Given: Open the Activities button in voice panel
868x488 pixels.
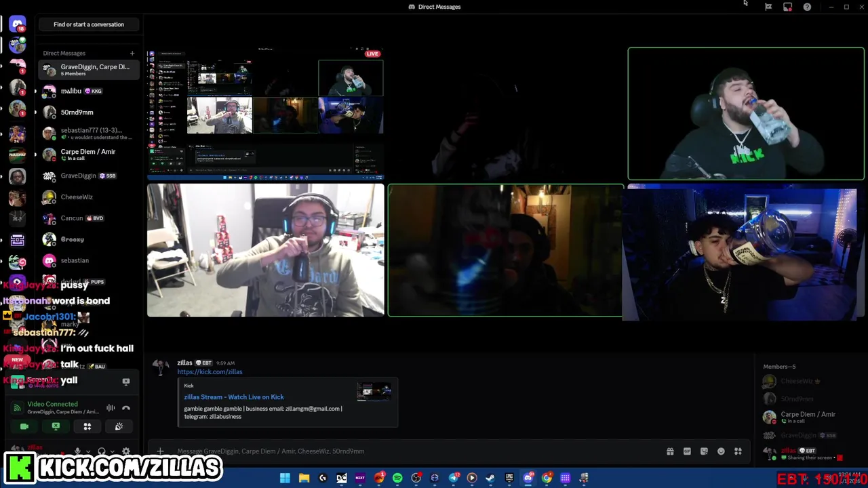Looking at the screenshot, I should tap(87, 426).
